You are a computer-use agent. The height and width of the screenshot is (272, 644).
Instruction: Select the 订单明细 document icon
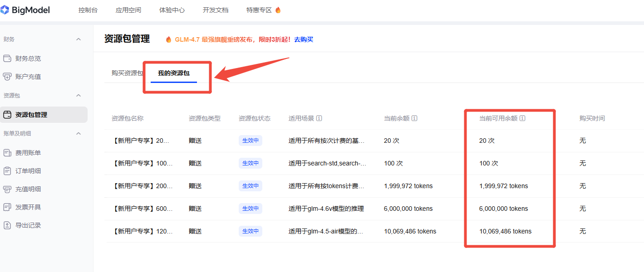(x=7, y=171)
